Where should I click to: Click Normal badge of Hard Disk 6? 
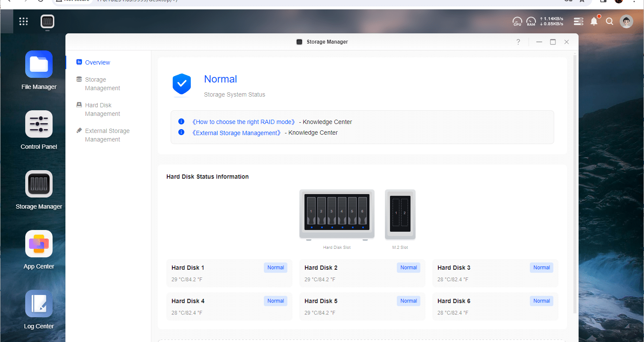(541, 301)
